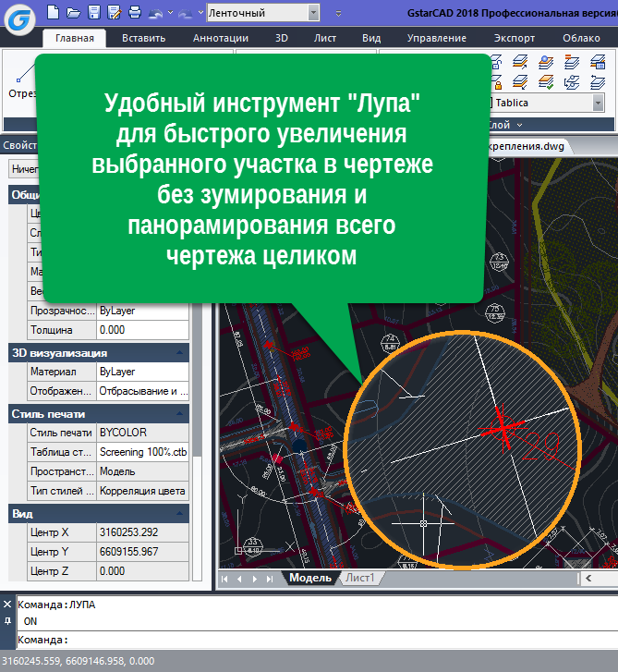Open the undo history dropdown arrow
The height and width of the screenshot is (672, 618).
click(171, 13)
